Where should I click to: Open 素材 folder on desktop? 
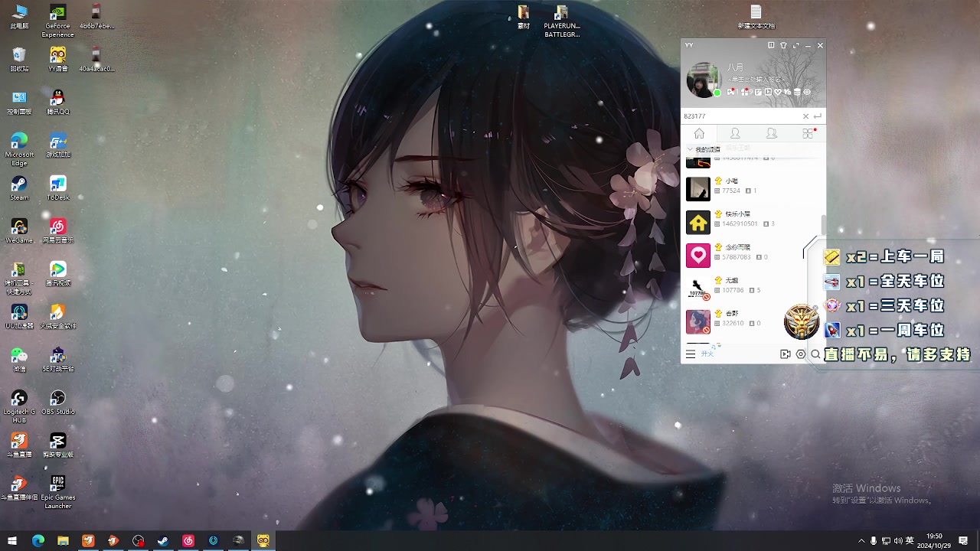[x=524, y=17]
